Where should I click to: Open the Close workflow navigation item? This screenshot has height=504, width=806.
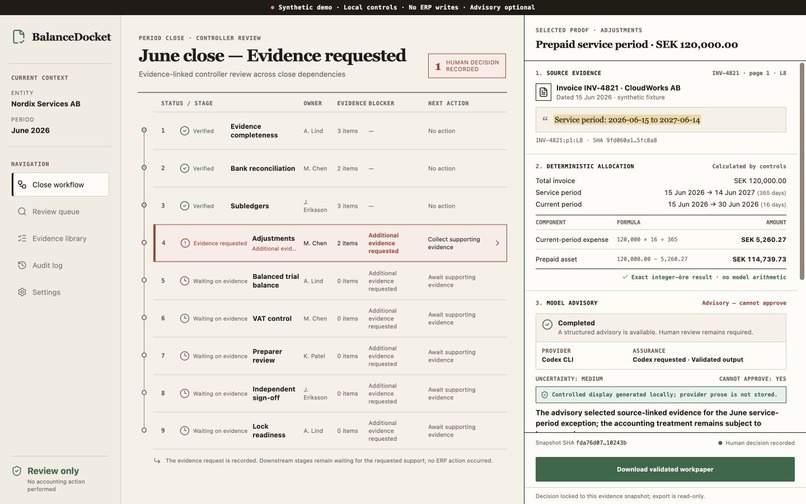pos(61,185)
